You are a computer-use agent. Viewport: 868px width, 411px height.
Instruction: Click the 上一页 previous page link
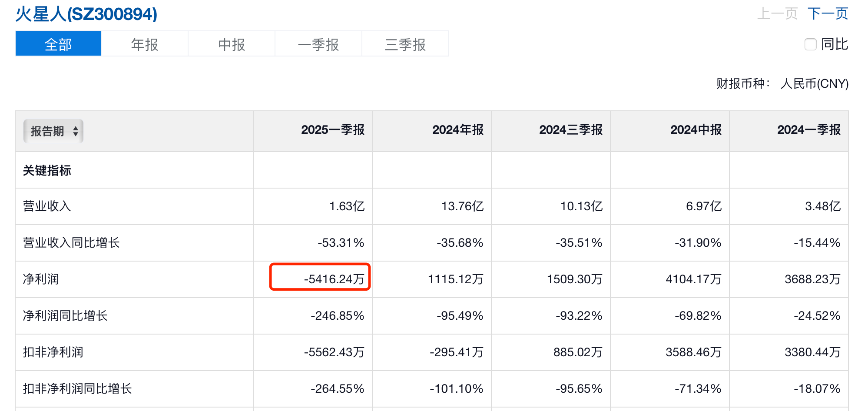777,13
